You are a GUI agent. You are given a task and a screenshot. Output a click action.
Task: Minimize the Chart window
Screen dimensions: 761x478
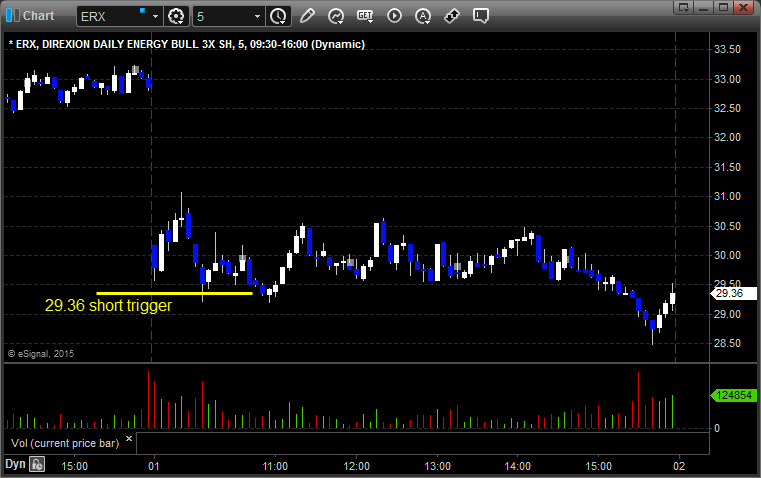click(704, 7)
